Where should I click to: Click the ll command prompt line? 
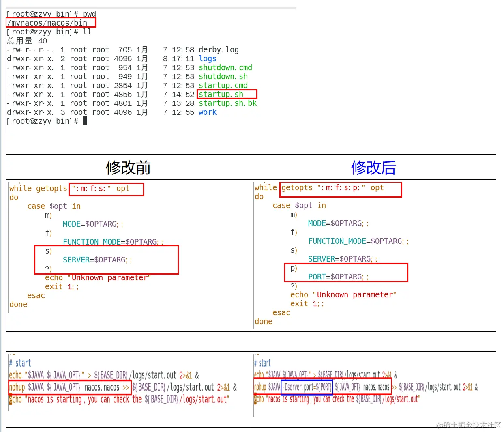click(49, 32)
